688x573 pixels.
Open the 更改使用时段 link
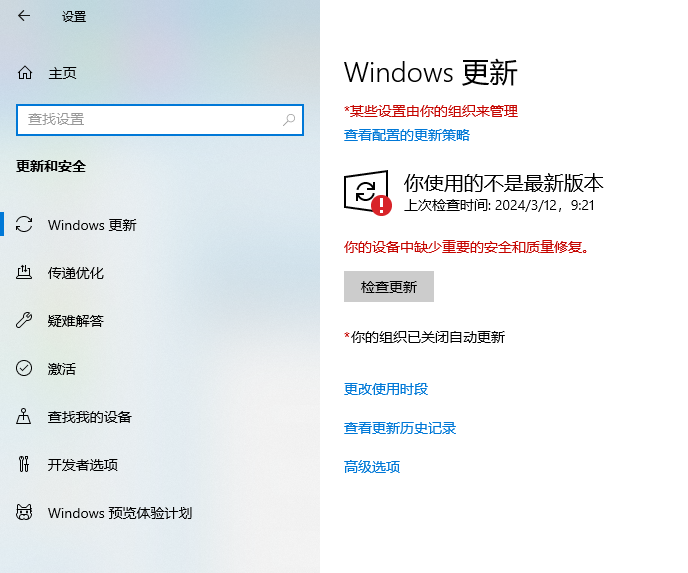386,389
